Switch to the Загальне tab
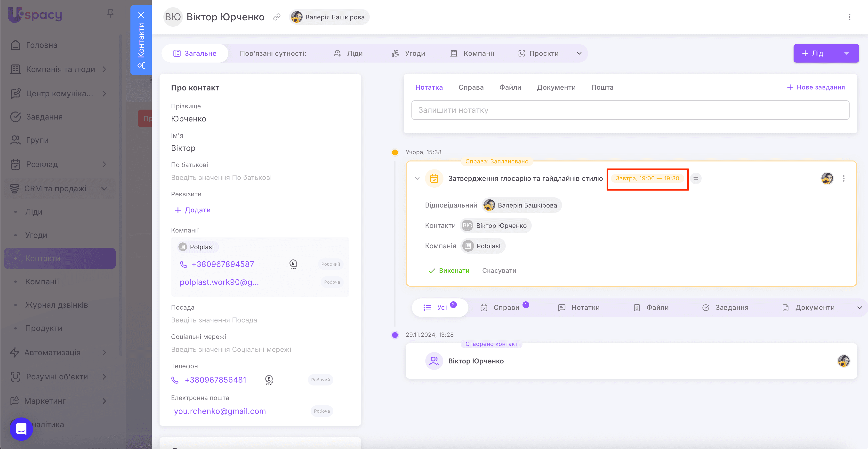The image size is (868, 449). (x=195, y=53)
